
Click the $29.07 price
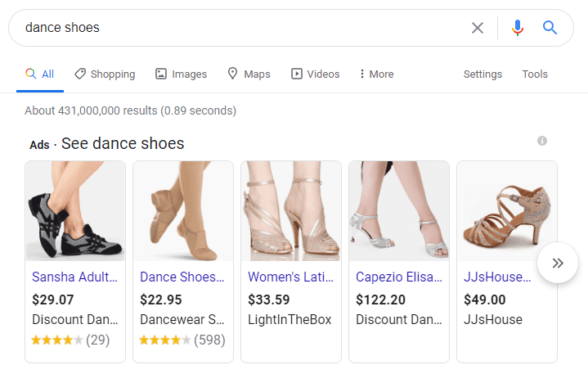click(x=53, y=300)
